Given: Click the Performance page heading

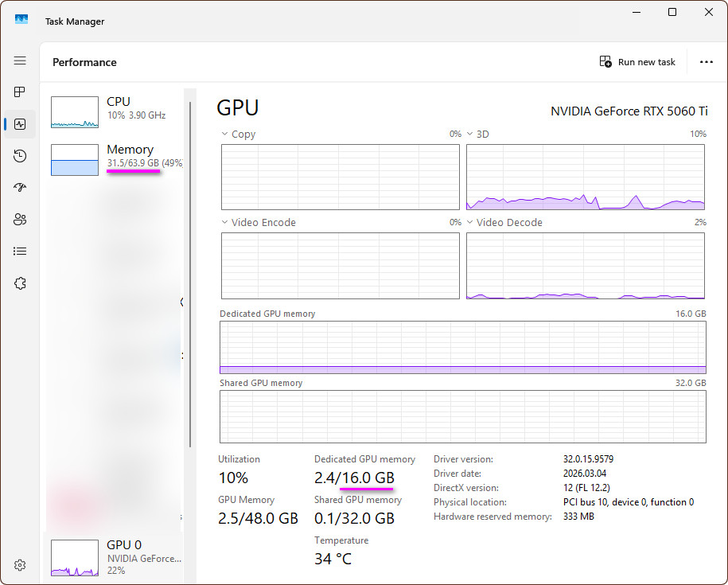Looking at the screenshot, I should (84, 62).
